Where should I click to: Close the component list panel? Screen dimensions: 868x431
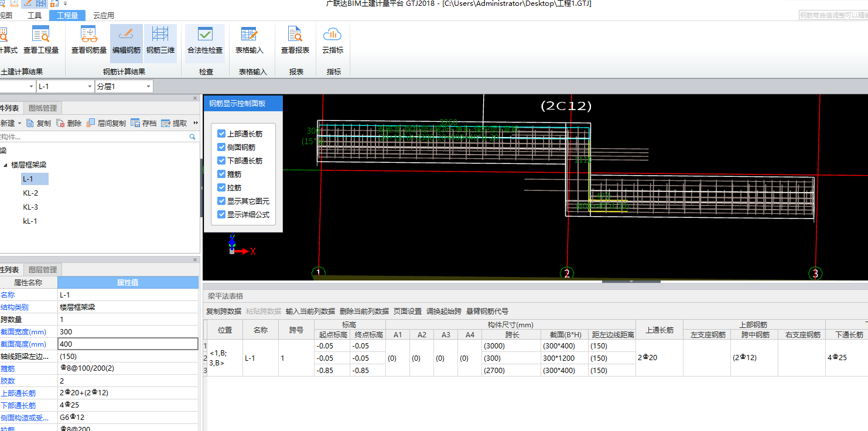tap(196, 98)
